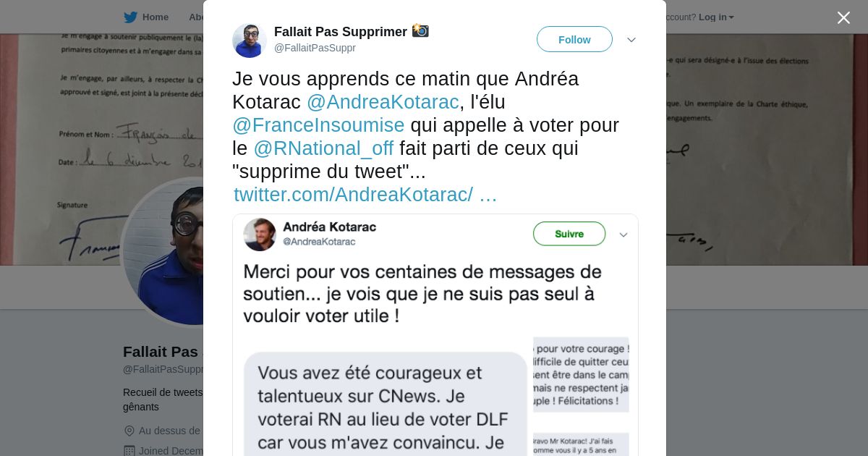Click Andréa Kotarac's avatar in embedded screenshot
This screenshot has height=456, width=868.
[260, 235]
